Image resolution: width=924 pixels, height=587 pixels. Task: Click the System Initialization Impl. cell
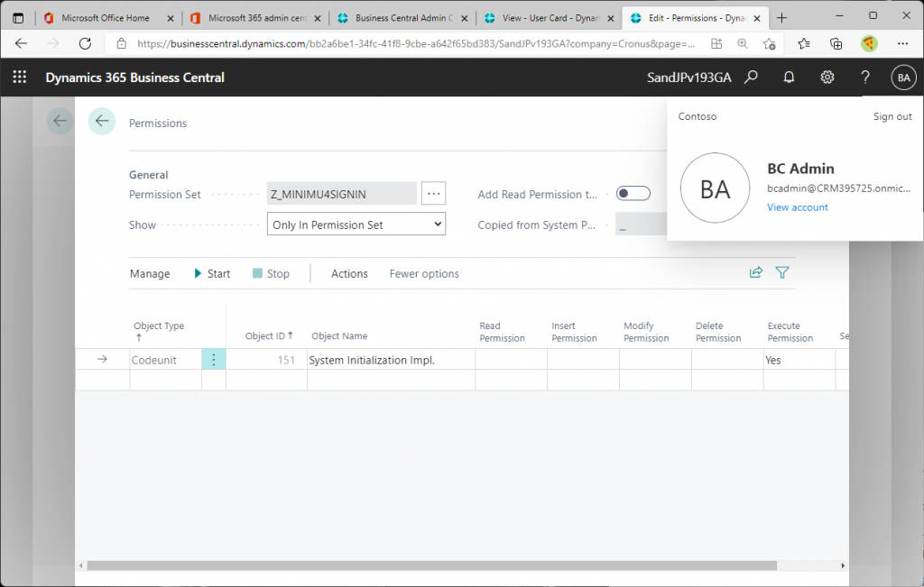392,360
